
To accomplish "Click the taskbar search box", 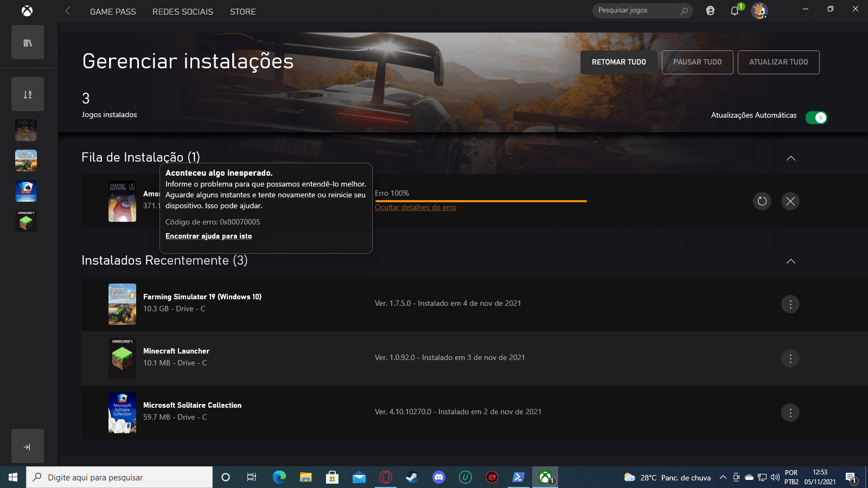I will click(x=119, y=477).
